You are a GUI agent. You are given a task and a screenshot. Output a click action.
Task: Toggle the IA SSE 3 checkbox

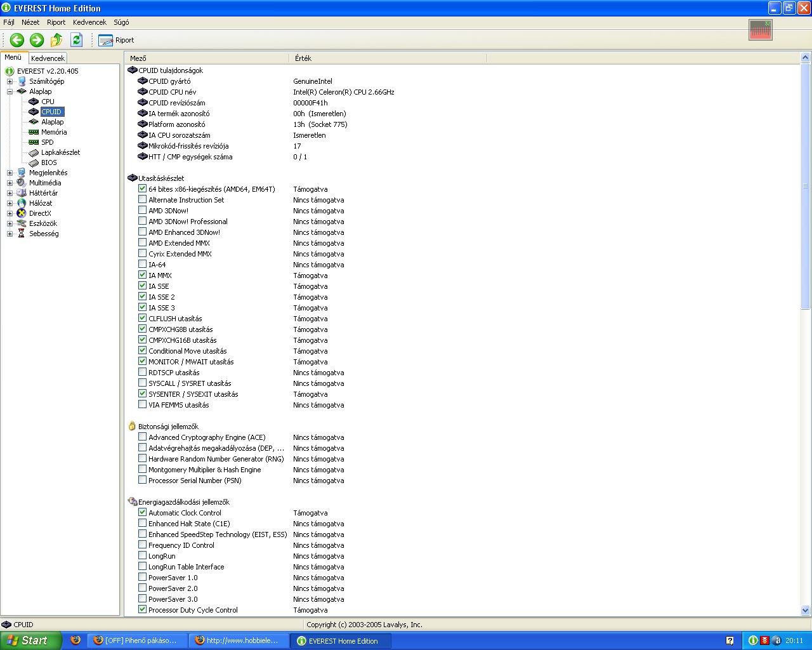point(142,307)
